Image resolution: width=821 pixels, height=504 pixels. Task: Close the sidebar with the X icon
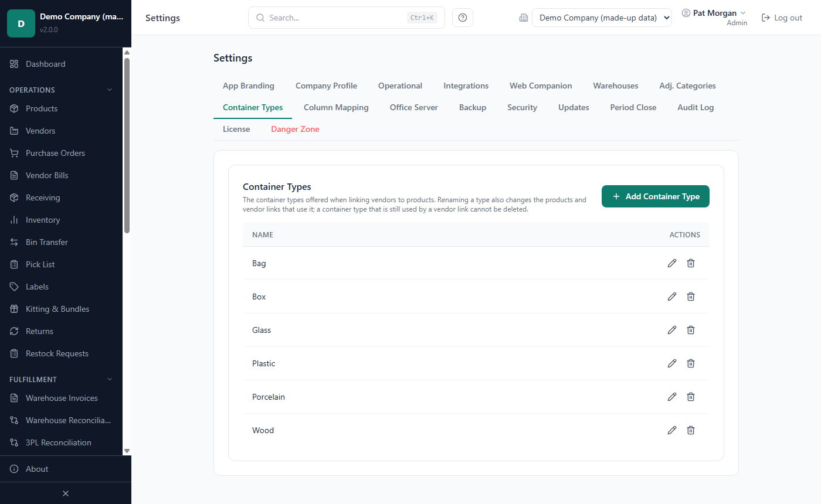(66, 493)
